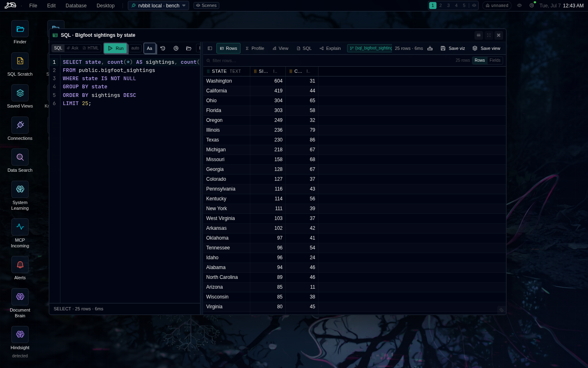Viewport: 588px width, 368px height.
Task: Click the West Virginia row
Action: tap(354, 218)
